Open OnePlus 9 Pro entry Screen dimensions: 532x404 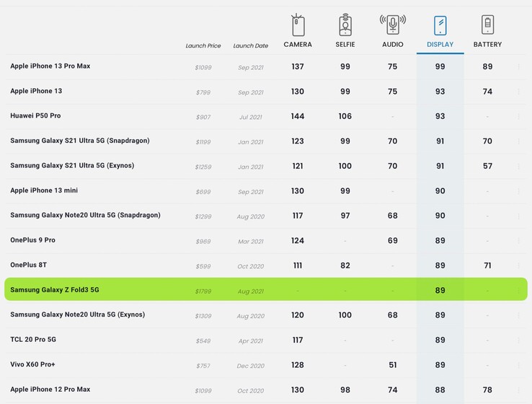[32, 240]
